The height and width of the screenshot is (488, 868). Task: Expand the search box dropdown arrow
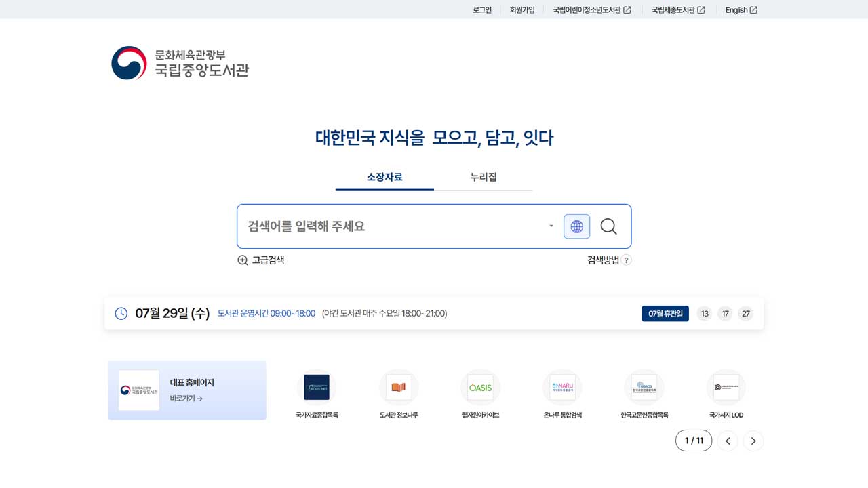coord(551,226)
